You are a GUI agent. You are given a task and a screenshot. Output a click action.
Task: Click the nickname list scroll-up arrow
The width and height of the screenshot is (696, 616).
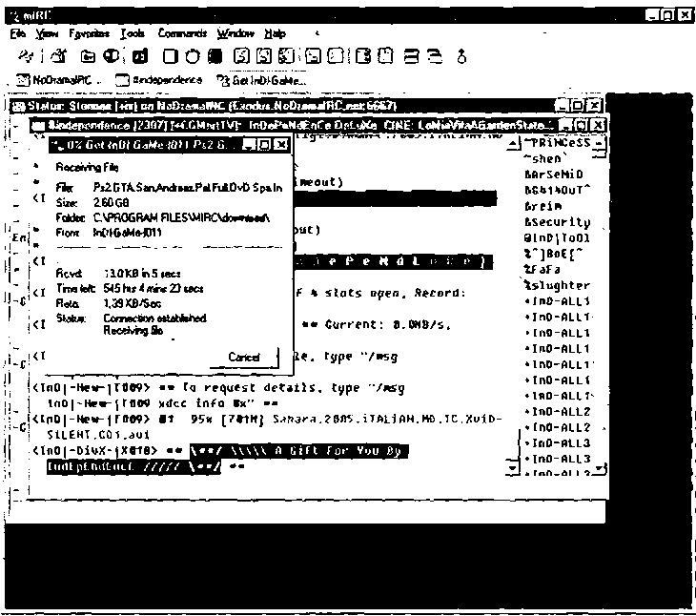600,143
